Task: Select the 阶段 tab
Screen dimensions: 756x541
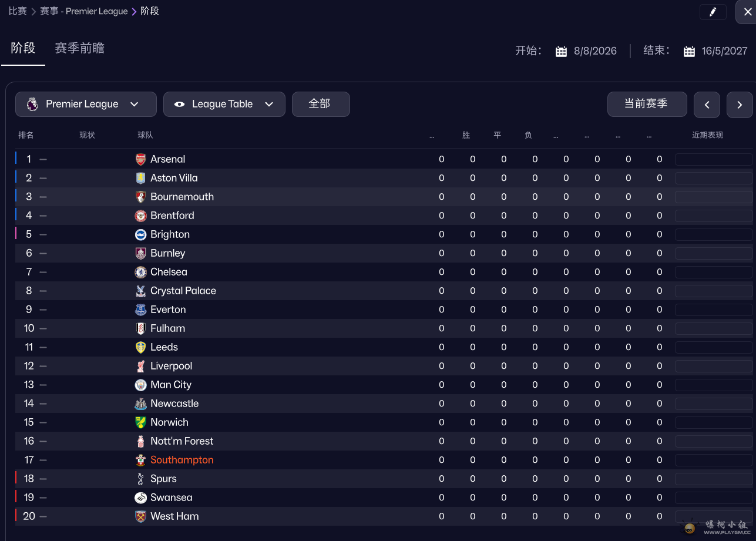Action: [23, 48]
